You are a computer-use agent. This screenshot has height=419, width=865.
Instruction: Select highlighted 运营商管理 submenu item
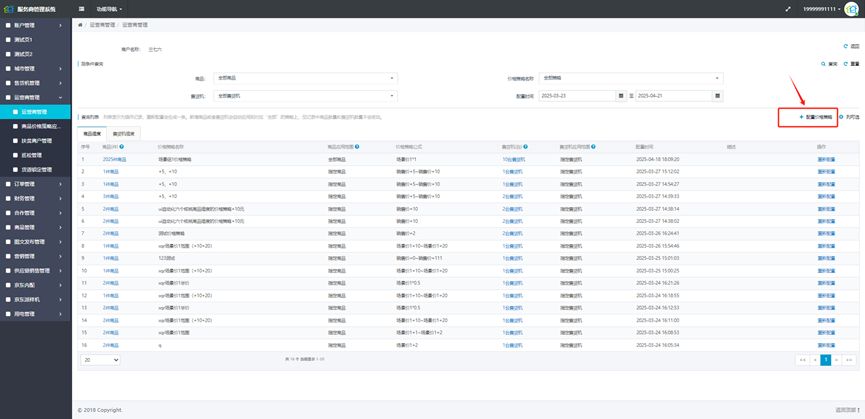click(x=36, y=112)
